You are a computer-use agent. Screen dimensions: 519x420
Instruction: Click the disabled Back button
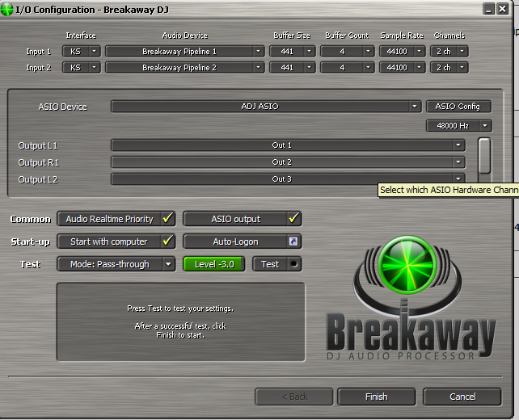click(294, 397)
